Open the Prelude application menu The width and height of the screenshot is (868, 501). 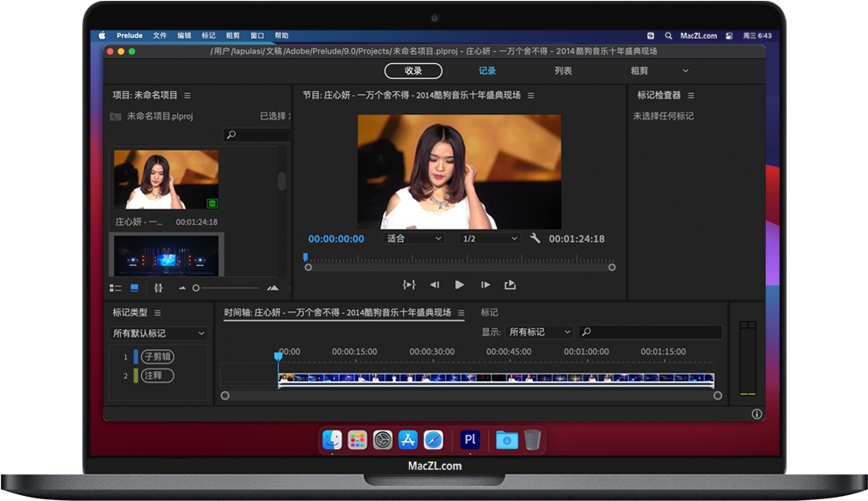pyautogui.click(x=128, y=35)
